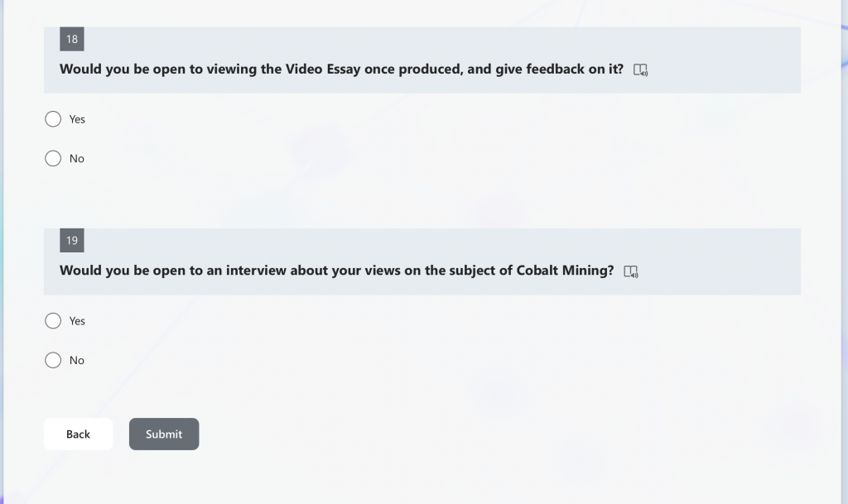Image resolution: width=848 pixels, height=504 pixels.
Task: Click blank space right of Submit button
Action: 487,434
